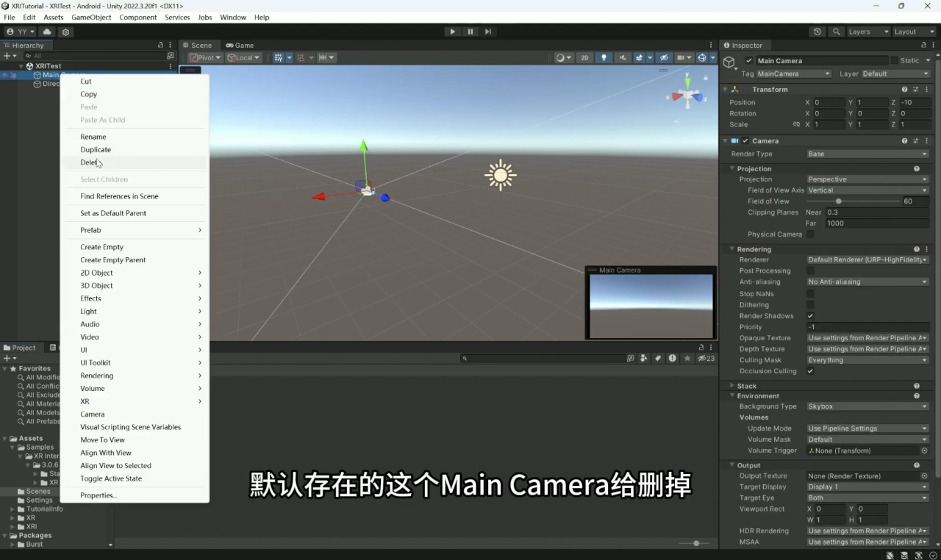This screenshot has width=941, height=560.
Task: Open the Tag MainCamera dropdown
Action: click(x=794, y=73)
